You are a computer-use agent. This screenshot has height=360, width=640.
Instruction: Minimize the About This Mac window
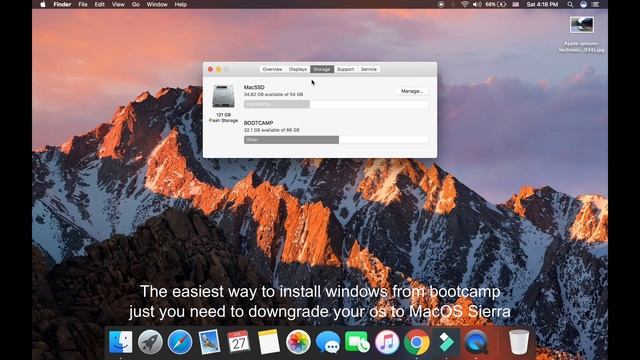(218, 69)
